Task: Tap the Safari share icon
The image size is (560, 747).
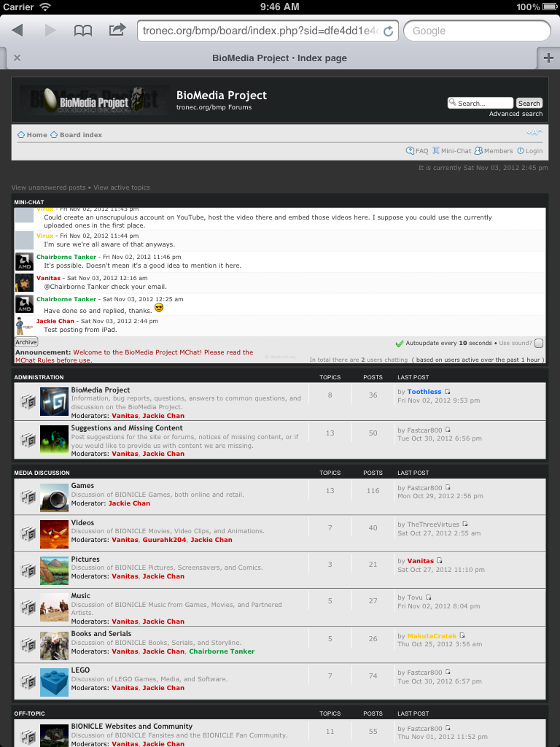Action: (x=117, y=29)
